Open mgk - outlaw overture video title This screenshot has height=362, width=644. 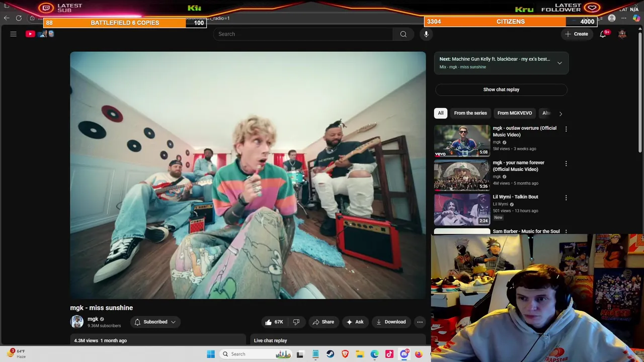coord(524,131)
